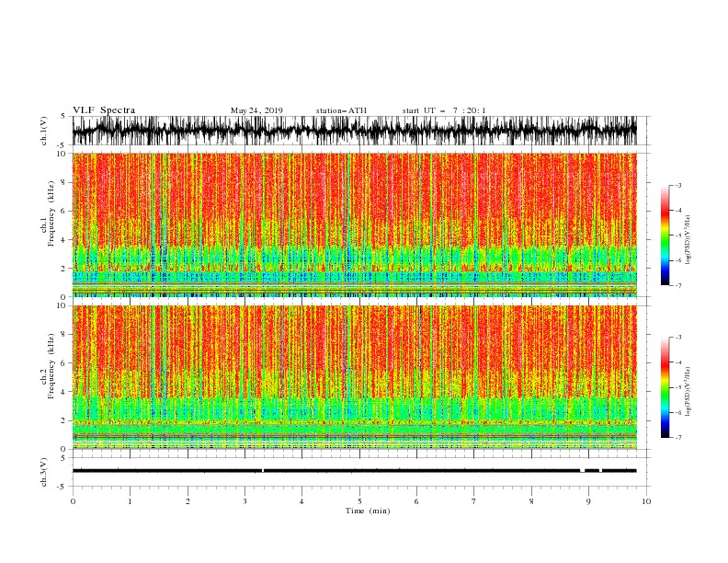The height and width of the screenshot is (563, 728).
Task: Click the ch.1 spectrogram plot
Action: 354,224
